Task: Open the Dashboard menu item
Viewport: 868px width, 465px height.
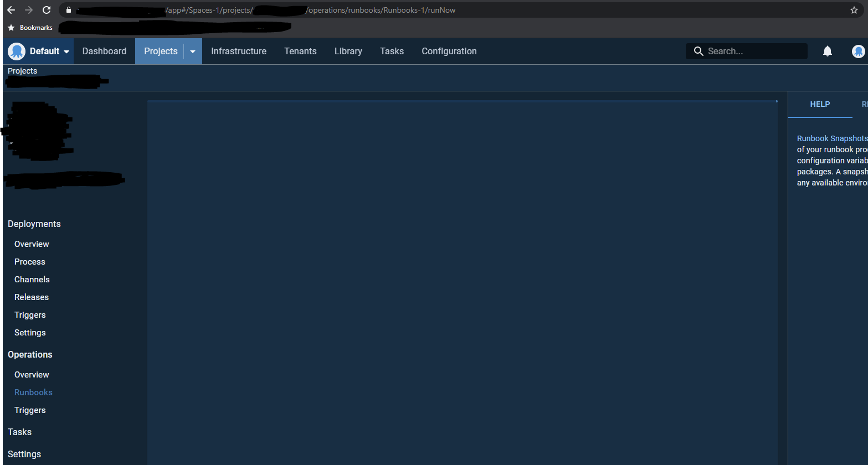Action: (104, 51)
